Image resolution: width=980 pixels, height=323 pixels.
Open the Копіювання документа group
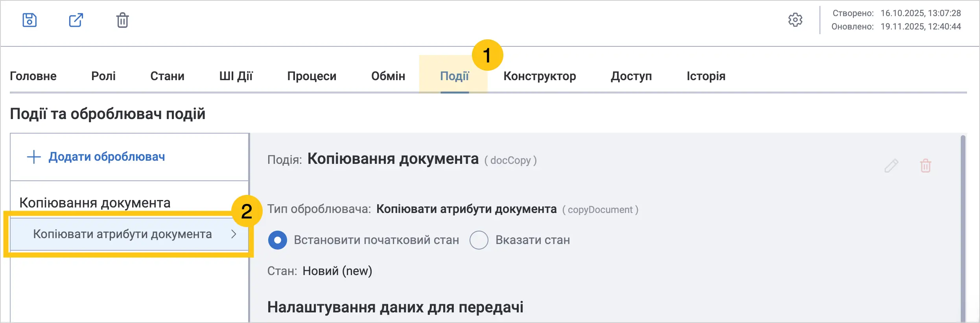(95, 203)
